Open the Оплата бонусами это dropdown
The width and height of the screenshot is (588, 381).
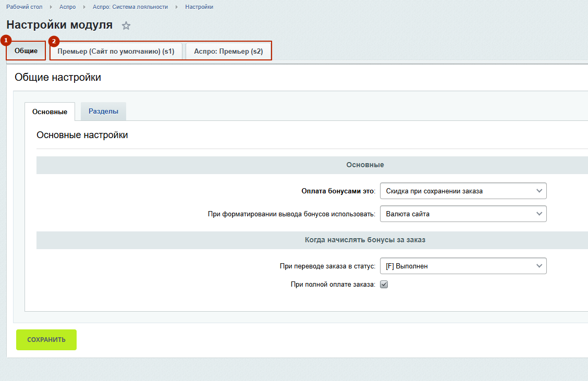(463, 191)
